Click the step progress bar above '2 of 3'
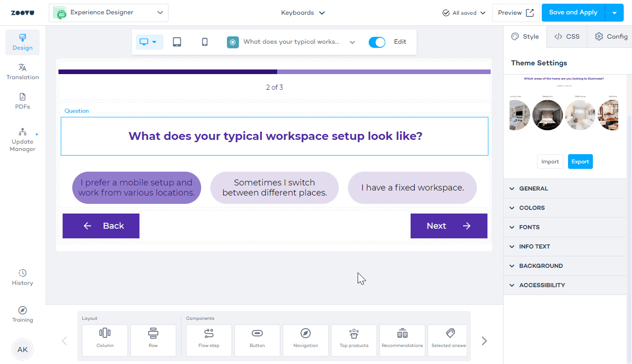This screenshot has height=364, width=632. pos(274,71)
